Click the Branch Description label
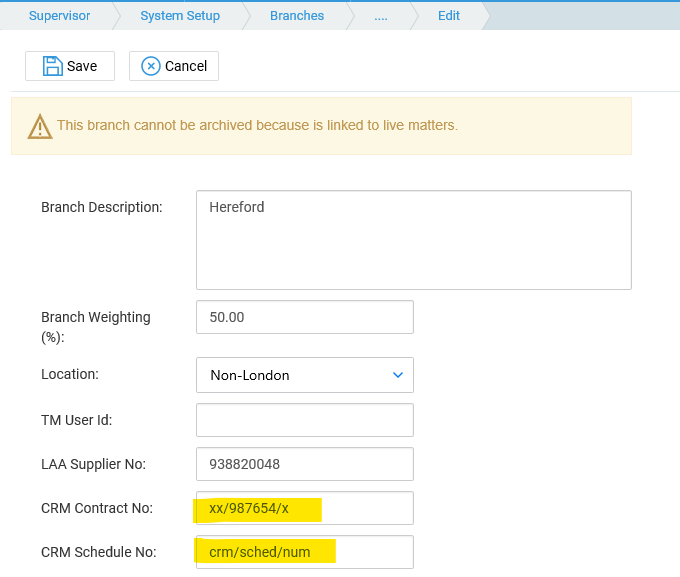Viewport: 680px width, 577px height. [102, 207]
